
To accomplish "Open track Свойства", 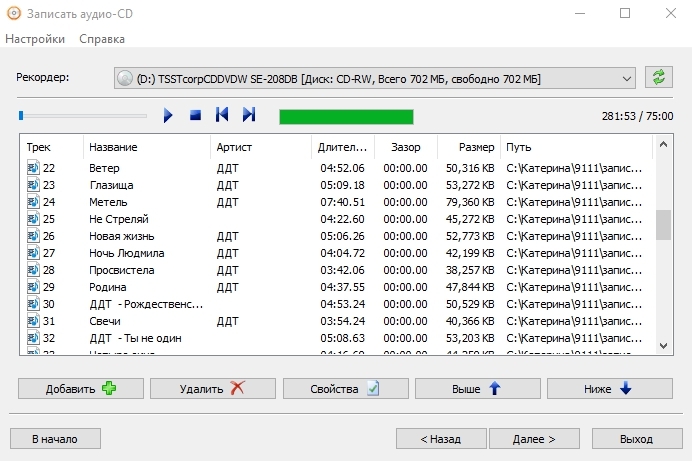I will 346,389.
